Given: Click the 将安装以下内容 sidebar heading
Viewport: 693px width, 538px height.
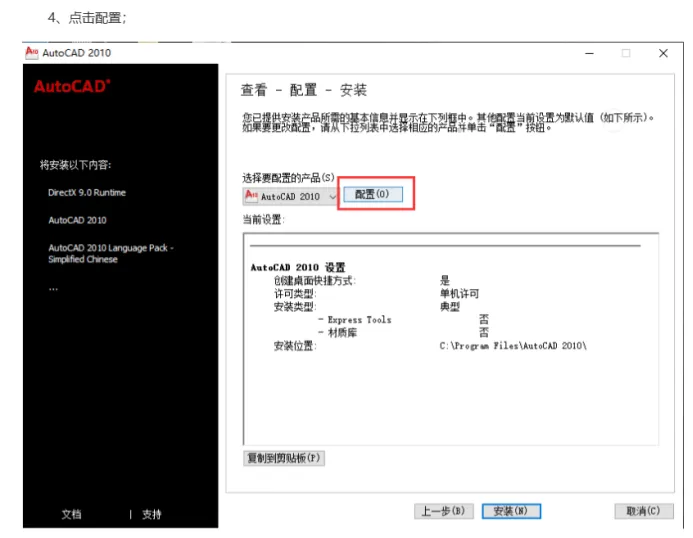Looking at the screenshot, I should click(76, 165).
